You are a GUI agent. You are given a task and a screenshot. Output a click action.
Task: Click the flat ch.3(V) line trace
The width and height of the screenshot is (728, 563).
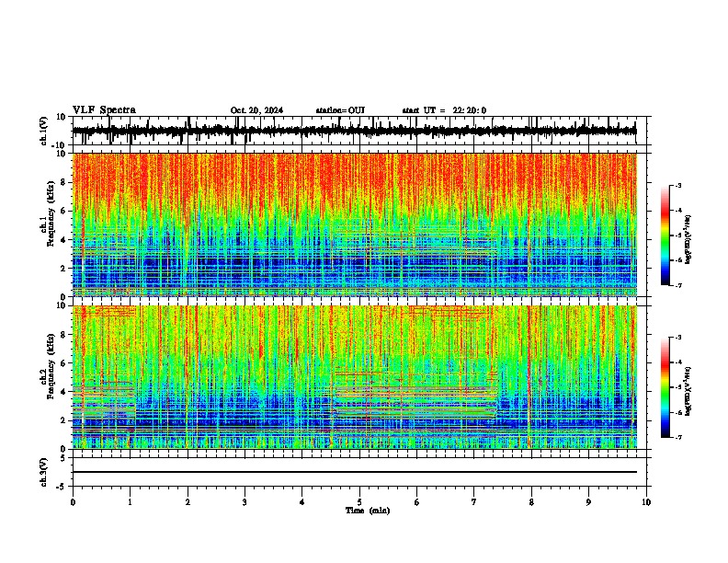click(x=355, y=472)
